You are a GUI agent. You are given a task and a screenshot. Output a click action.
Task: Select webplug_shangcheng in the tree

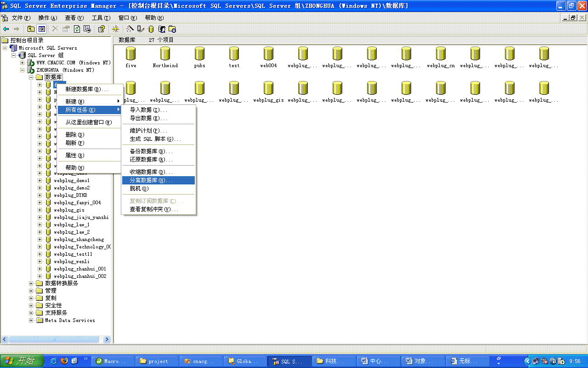click(x=79, y=239)
